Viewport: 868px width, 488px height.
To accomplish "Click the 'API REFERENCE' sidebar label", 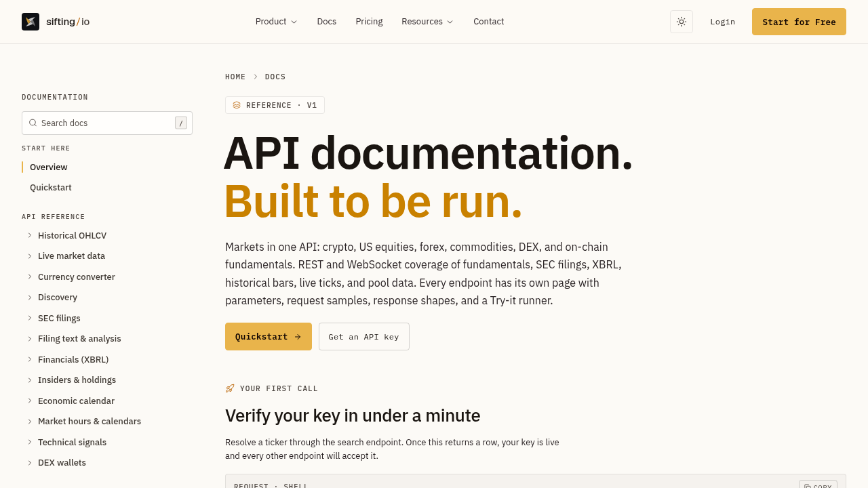I will tap(54, 217).
